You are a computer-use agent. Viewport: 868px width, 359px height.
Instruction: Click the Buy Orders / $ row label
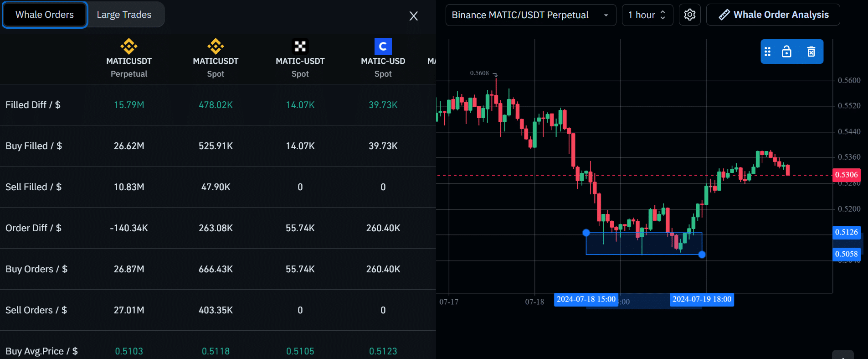36,269
